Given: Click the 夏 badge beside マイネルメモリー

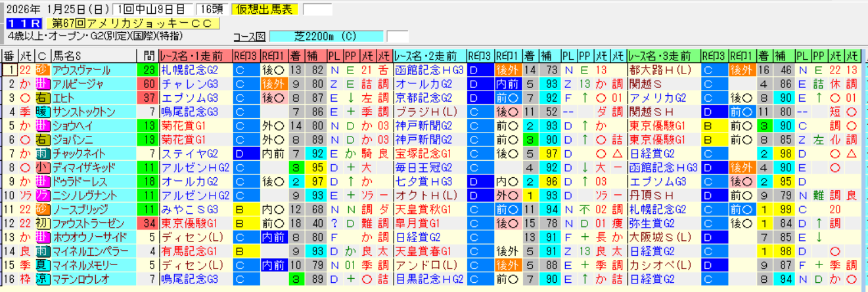Looking at the screenshot, I should pyautogui.click(x=42, y=265).
